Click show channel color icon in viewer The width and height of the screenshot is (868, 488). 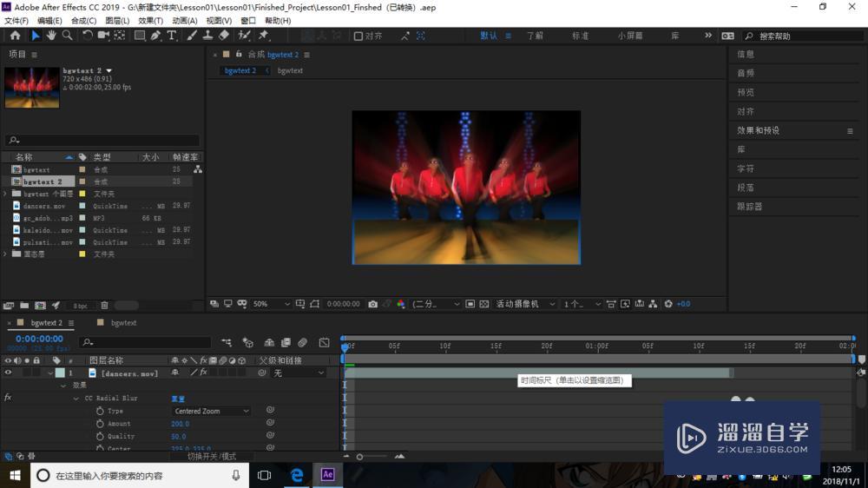tap(401, 304)
